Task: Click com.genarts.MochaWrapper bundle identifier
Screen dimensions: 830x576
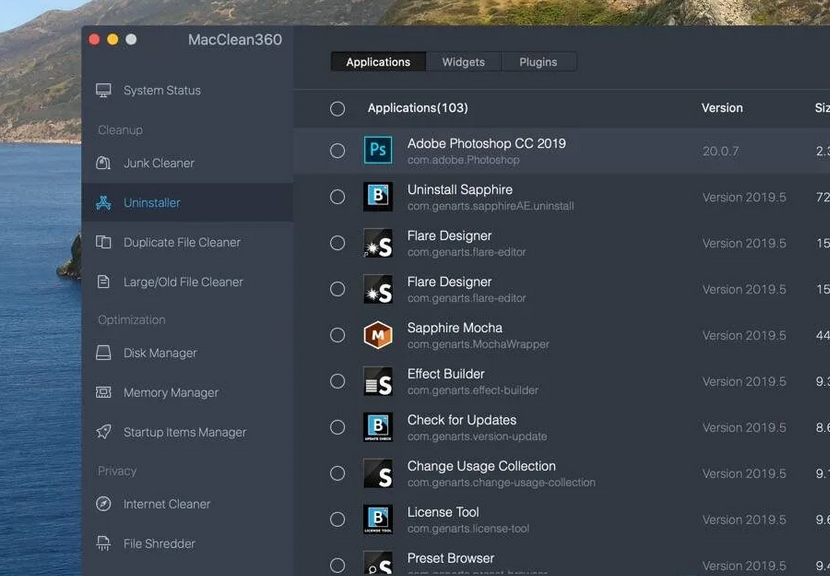Action: tap(478, 344)
